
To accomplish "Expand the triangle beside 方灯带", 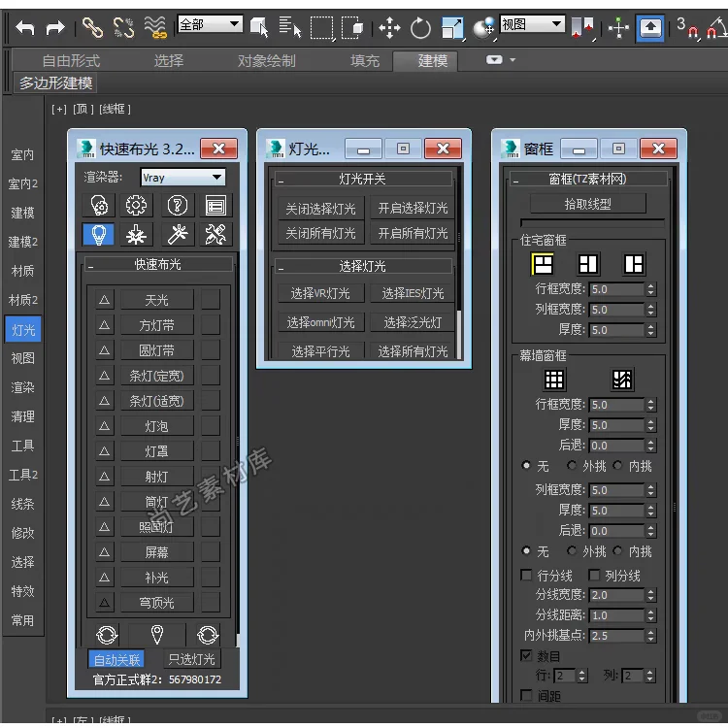I will click(x=105, y=325).
